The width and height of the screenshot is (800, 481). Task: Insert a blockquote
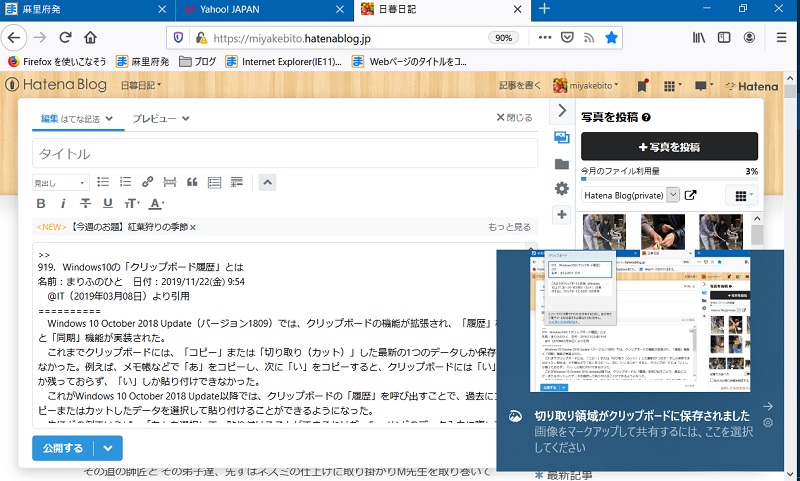[192, 182]
